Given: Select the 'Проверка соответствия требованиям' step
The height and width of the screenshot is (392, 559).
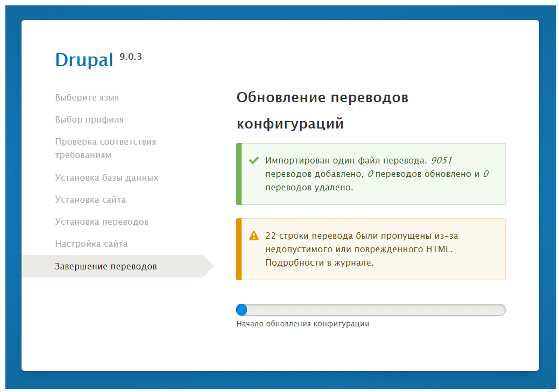Looking at the screenshot, I should [105, 148].
